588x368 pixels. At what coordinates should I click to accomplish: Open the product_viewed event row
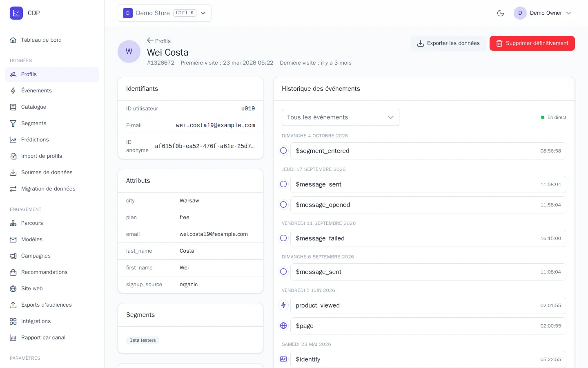[x=428, y=305]
